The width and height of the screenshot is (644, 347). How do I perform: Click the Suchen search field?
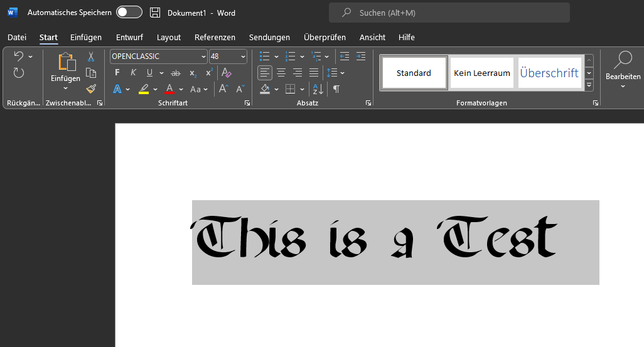449,13
